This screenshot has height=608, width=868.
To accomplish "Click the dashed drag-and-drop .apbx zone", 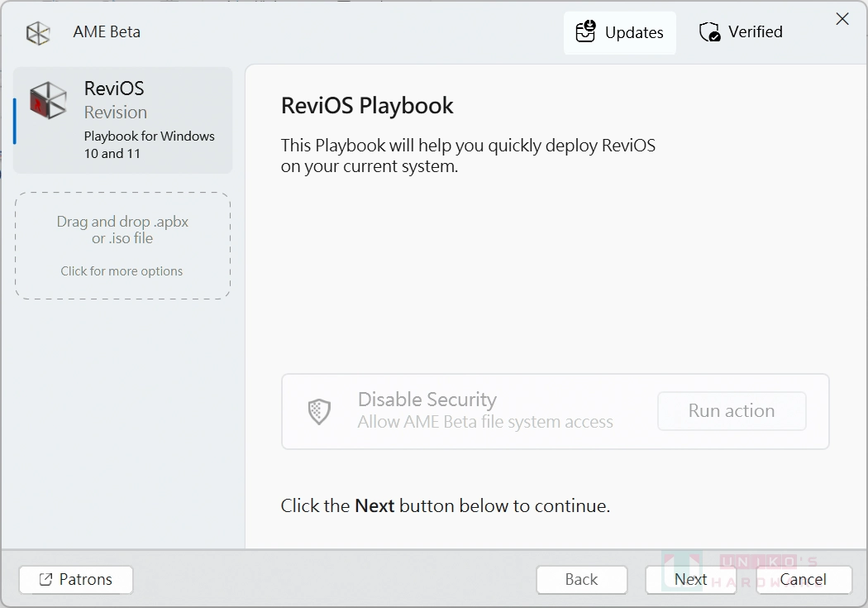I will (122, 245).
